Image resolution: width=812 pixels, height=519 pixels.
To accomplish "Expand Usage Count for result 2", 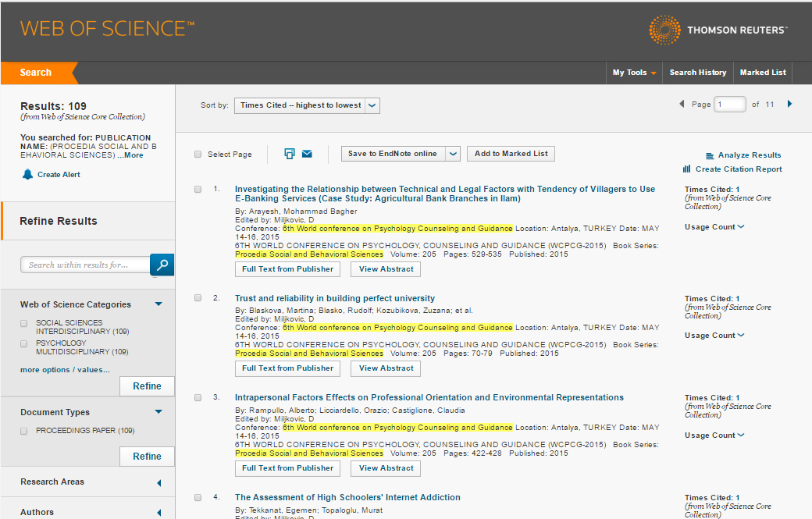I will [x=714, y=336].
